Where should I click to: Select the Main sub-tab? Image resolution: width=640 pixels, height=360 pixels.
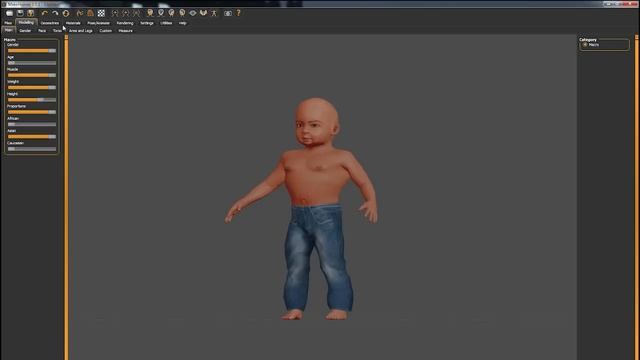[8, 30]
